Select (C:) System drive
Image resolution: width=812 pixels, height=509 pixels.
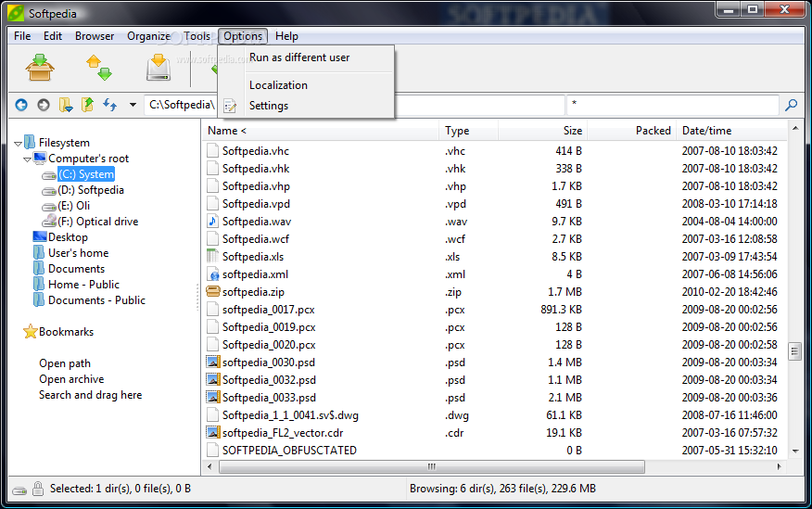coord(86,174)
